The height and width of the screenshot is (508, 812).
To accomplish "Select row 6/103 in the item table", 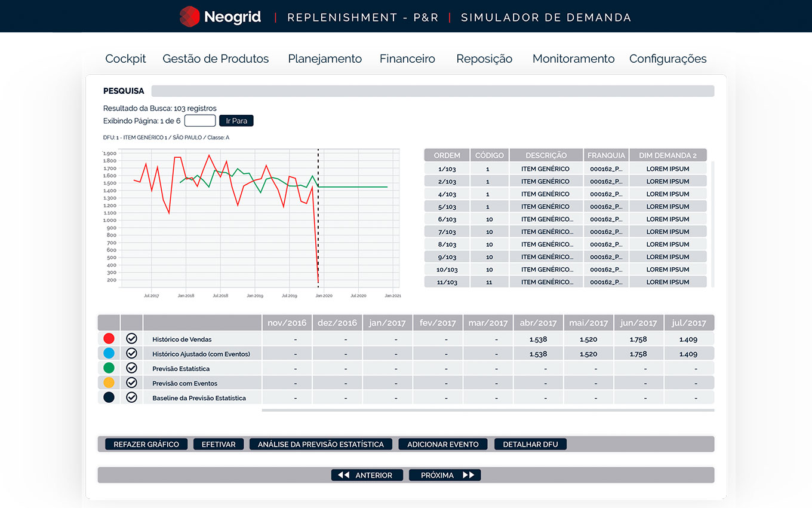I will pos(447,219).
